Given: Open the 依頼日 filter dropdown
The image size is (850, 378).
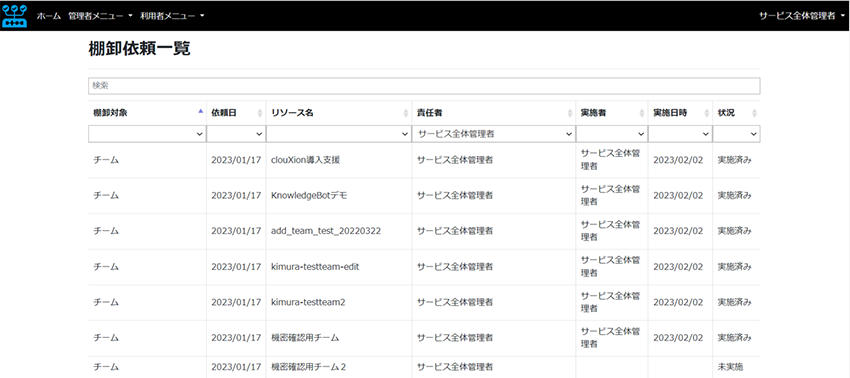Looking at the screenshot, I should point(236,133).
